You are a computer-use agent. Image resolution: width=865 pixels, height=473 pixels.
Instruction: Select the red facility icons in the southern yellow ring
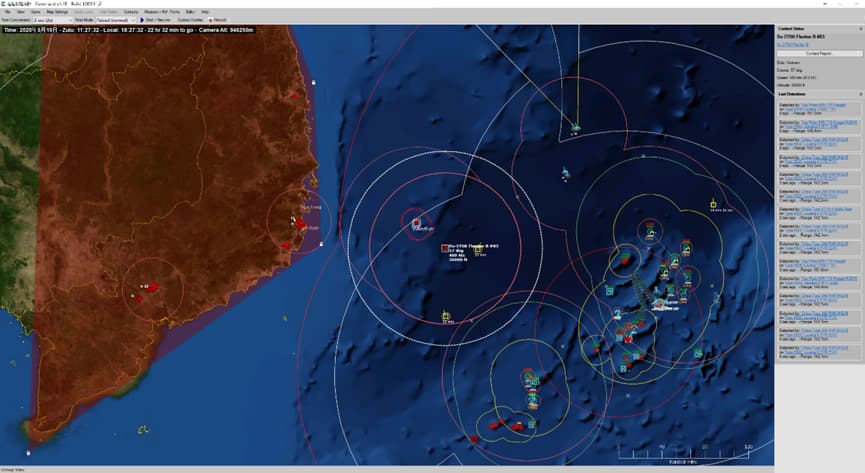pyautogui.click(x=506, y=424)
